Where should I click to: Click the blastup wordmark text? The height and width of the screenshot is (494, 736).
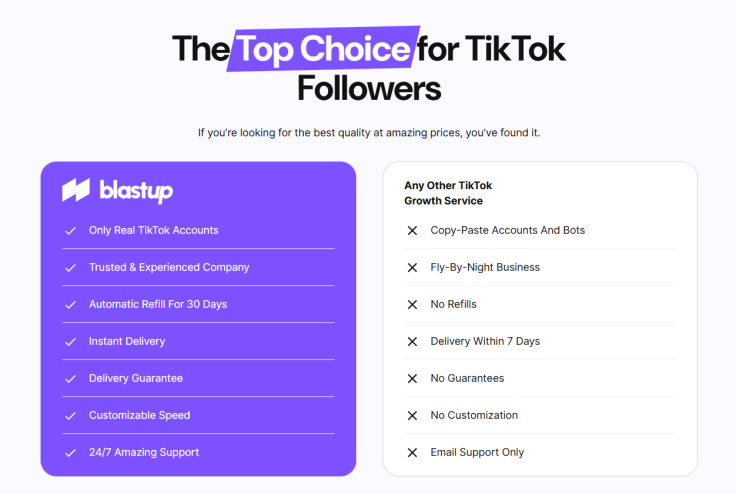[x=136, y=191]
